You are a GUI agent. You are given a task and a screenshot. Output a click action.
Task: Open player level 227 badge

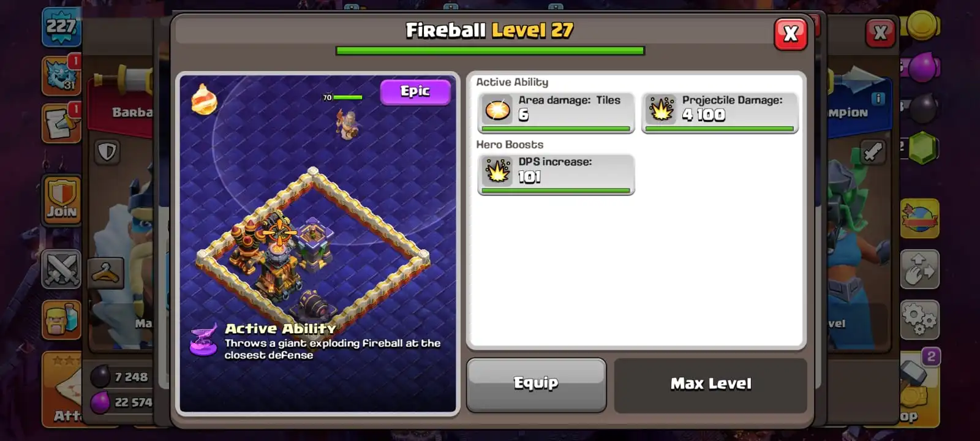coord(61,28)
